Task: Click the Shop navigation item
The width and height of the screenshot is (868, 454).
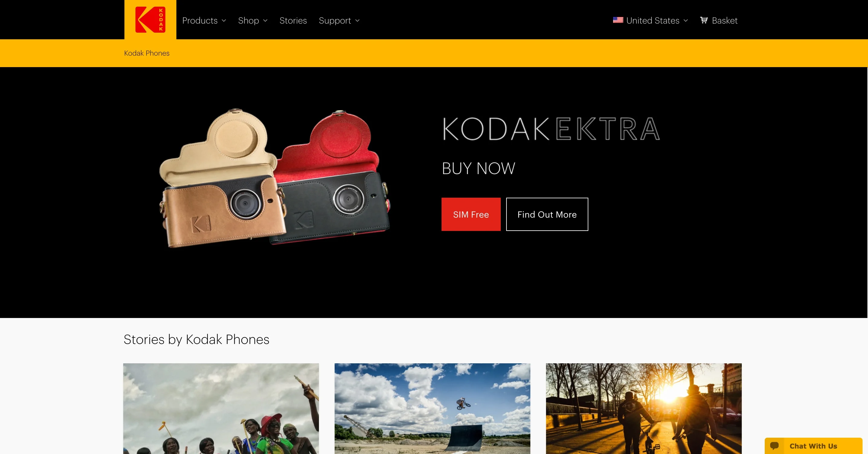Action: [248, 21]
